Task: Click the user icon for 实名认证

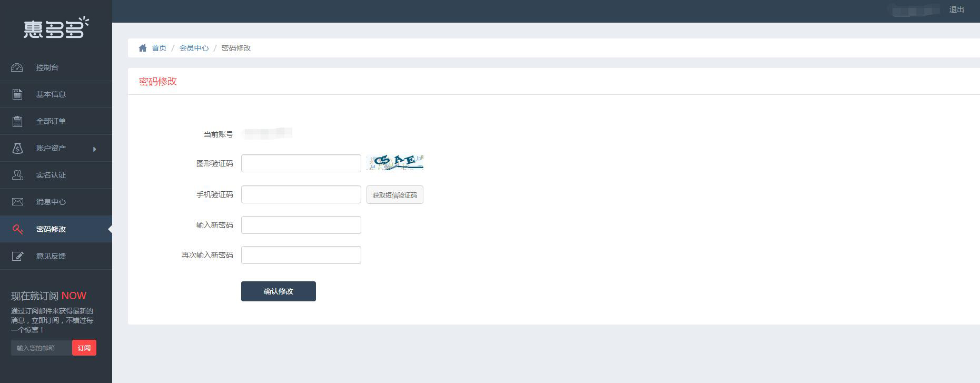Action: [17, 175]
